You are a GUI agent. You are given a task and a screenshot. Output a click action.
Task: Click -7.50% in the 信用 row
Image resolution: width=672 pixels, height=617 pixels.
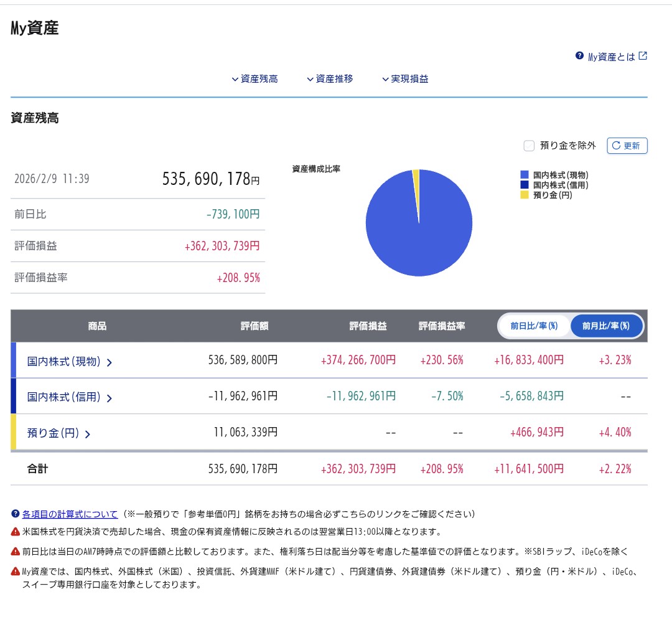tap(447, 396)
